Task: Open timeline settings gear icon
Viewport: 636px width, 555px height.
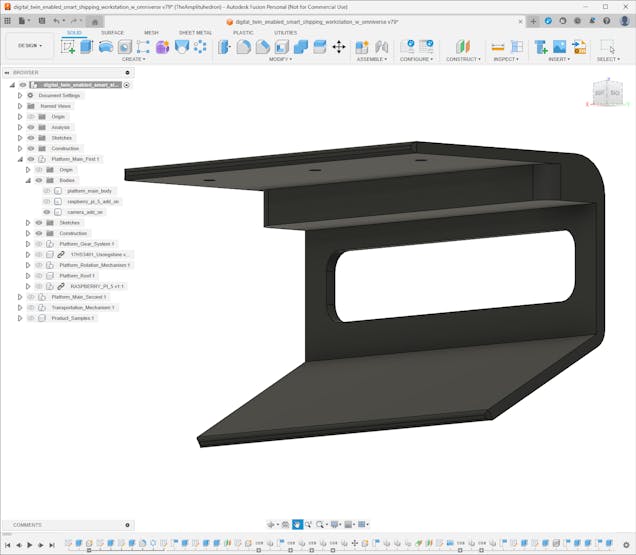Action: pyautogui.click(x=627, y=545)
